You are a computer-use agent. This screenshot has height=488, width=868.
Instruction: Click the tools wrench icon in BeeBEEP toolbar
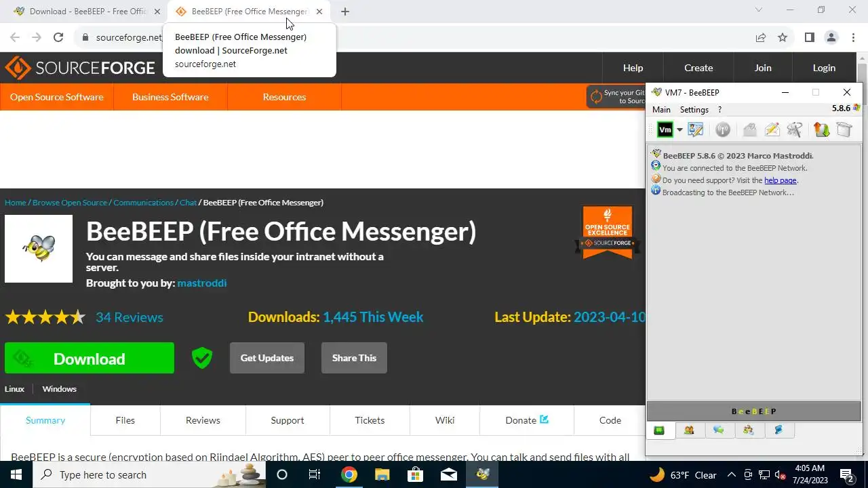pos(795,129)
